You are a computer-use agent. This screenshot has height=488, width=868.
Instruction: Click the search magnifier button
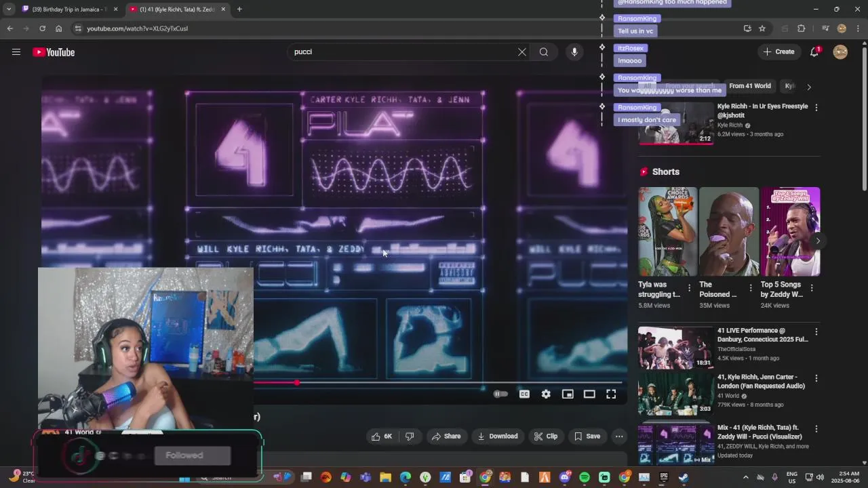click(544, 52)
